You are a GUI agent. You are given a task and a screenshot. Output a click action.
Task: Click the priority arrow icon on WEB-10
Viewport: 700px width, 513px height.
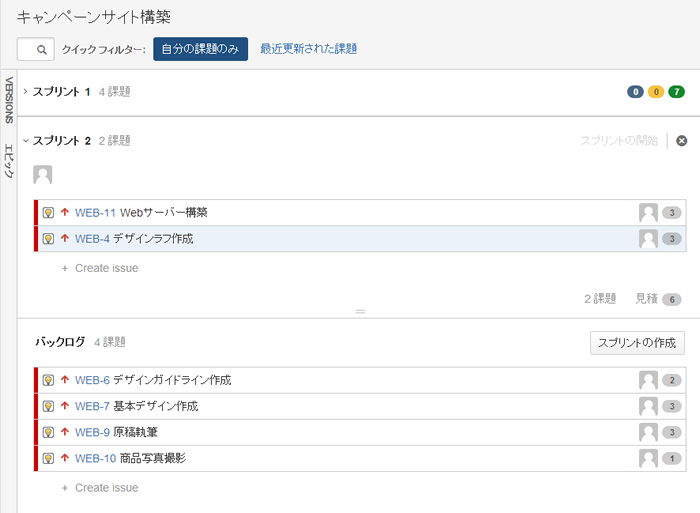pyautogui.click(x=64, y=458)
